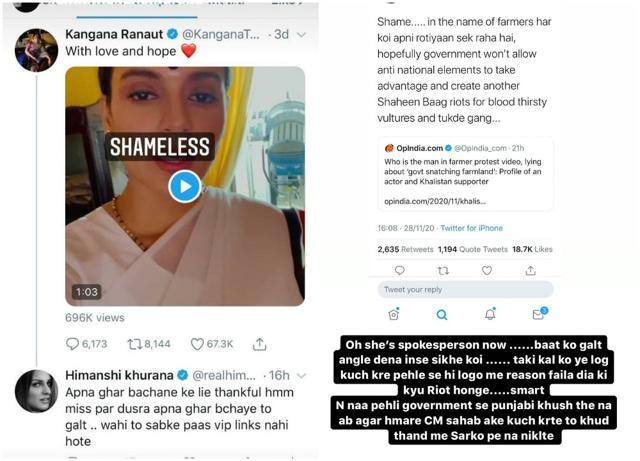Like the tweet with 18.7K Likes
640x461 pixels.
pos(487,270)
